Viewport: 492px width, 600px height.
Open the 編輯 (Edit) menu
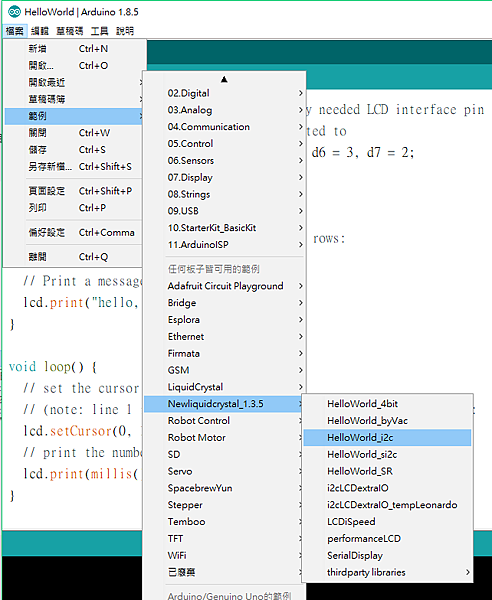(x=40, y=31)
